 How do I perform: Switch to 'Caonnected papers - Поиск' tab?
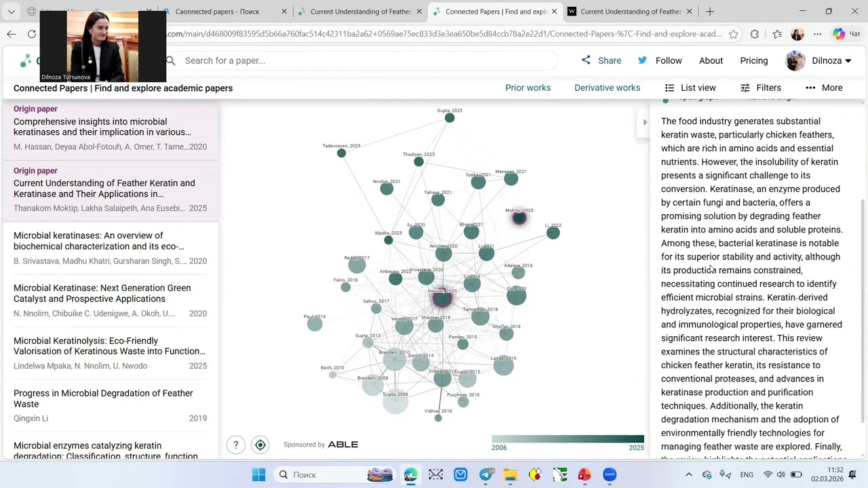[x=225, y=12]
